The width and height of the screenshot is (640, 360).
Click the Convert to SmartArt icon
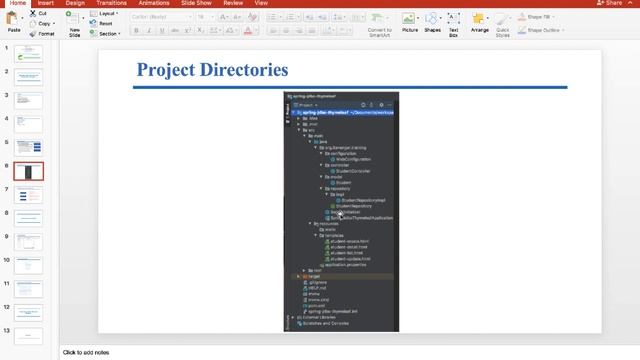[x=377, y=18]
